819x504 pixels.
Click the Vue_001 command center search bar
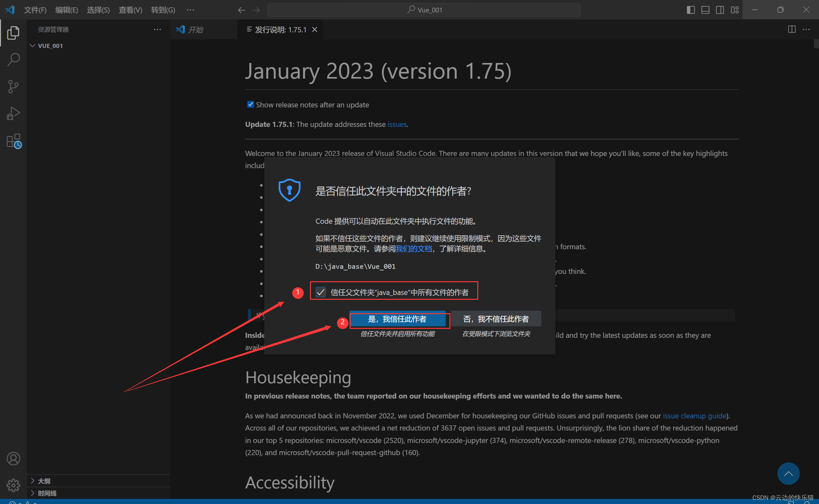(424, 10)
